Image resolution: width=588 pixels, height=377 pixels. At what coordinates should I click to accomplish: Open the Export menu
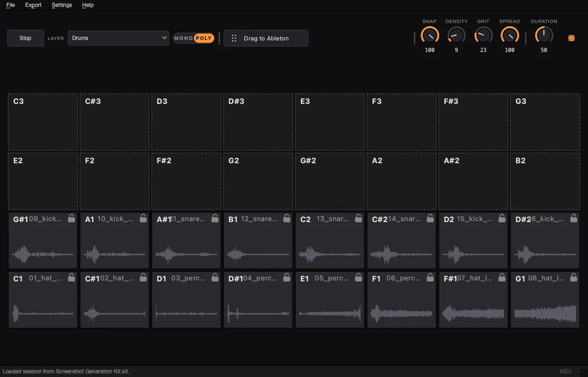pos(33,5)
